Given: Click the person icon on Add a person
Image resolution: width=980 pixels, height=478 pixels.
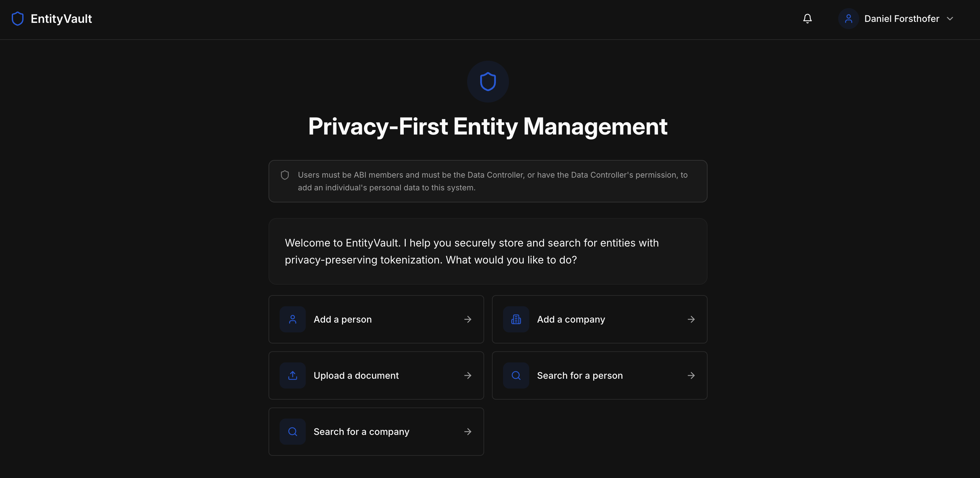Looking at the screenshot, I should 293,319.
